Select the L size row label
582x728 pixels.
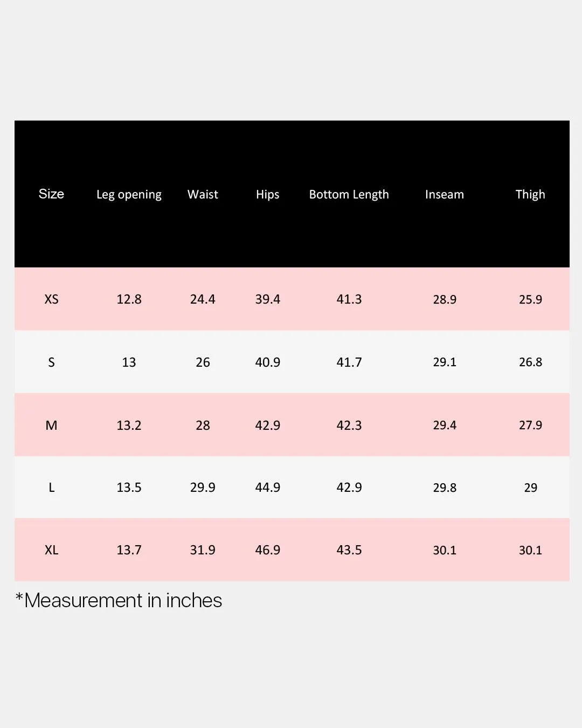(51, 487)
